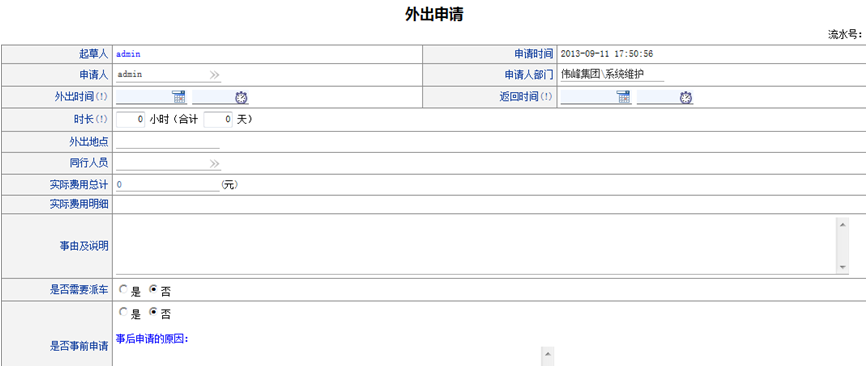867x367 pixels.
Task: Select 是 for 是否需要派车
Action: (x=123, y=289)
